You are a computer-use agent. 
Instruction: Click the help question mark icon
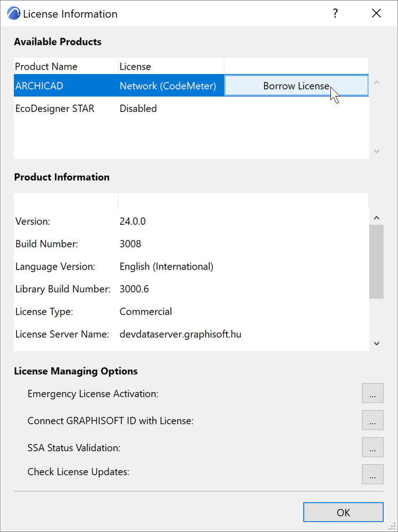[335, 14]
